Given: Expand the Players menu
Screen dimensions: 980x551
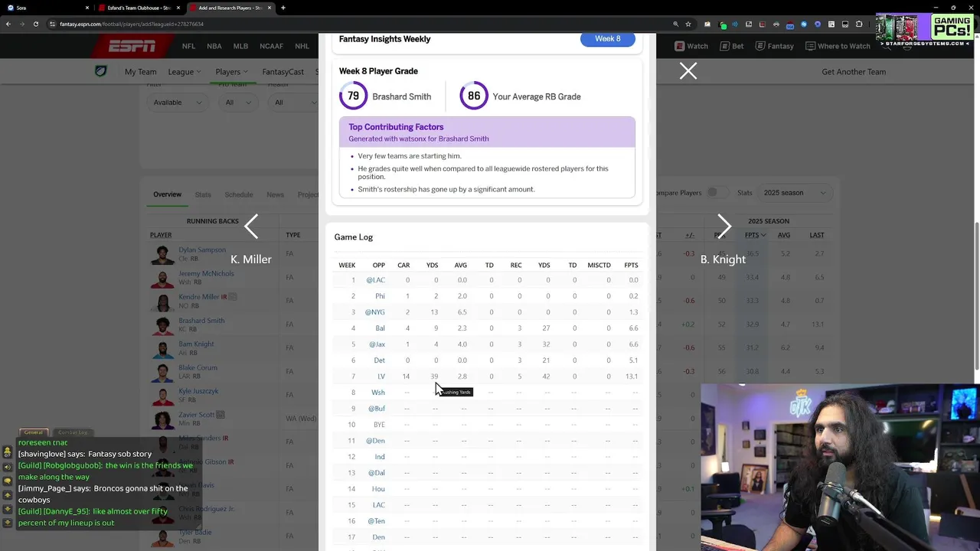Looking at the screenshot, I should point(231,72).
